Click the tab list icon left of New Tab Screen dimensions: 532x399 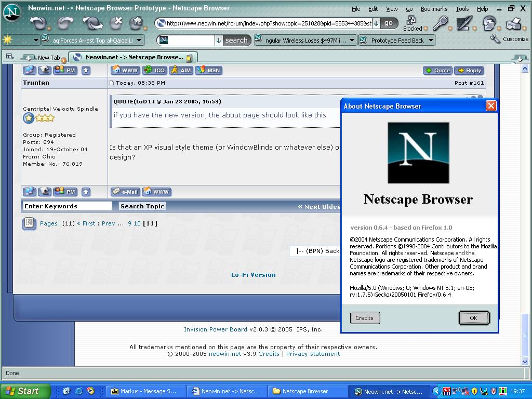coord(10,56)
